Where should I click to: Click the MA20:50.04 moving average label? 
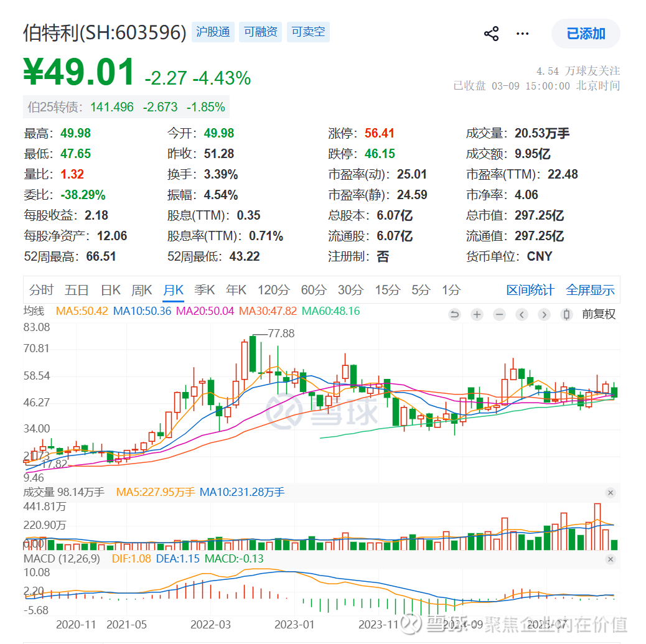click(x=205, y=311)
